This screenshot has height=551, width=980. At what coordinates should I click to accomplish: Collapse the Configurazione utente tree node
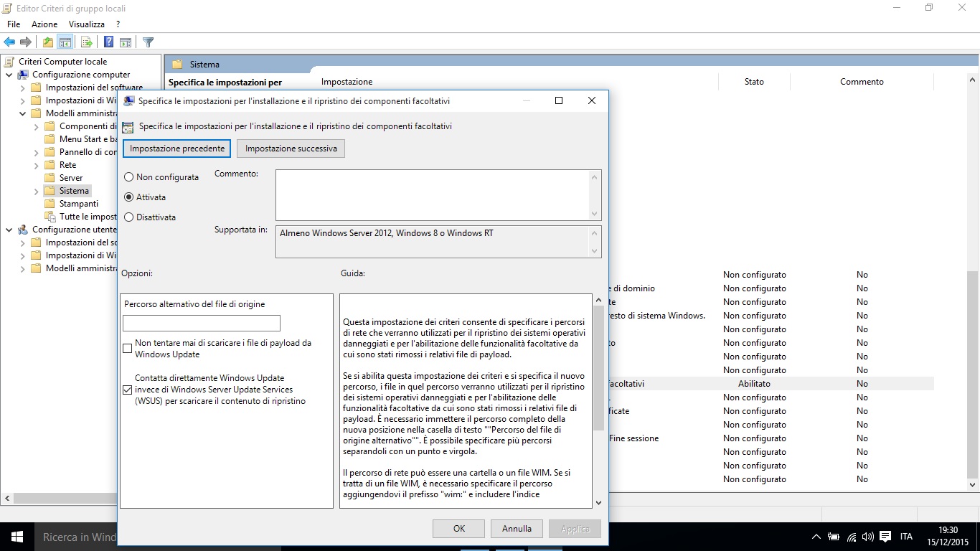click(9, 230)
